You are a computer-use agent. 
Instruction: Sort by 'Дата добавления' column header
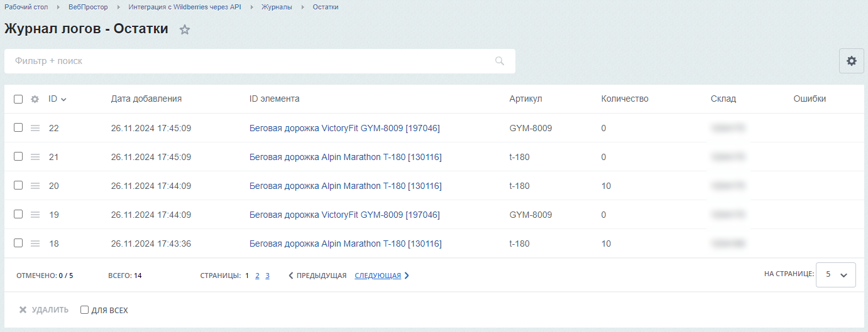[146, 99]
